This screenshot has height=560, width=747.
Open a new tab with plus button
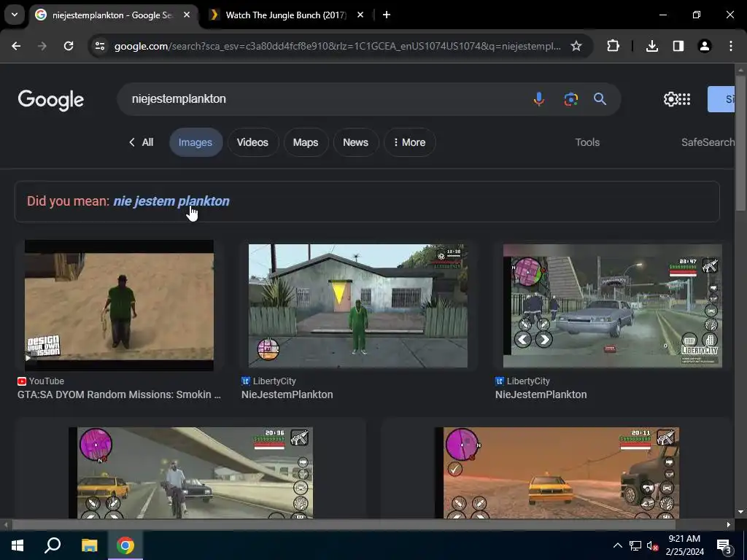pyautogui.click(x=387, y=15)
